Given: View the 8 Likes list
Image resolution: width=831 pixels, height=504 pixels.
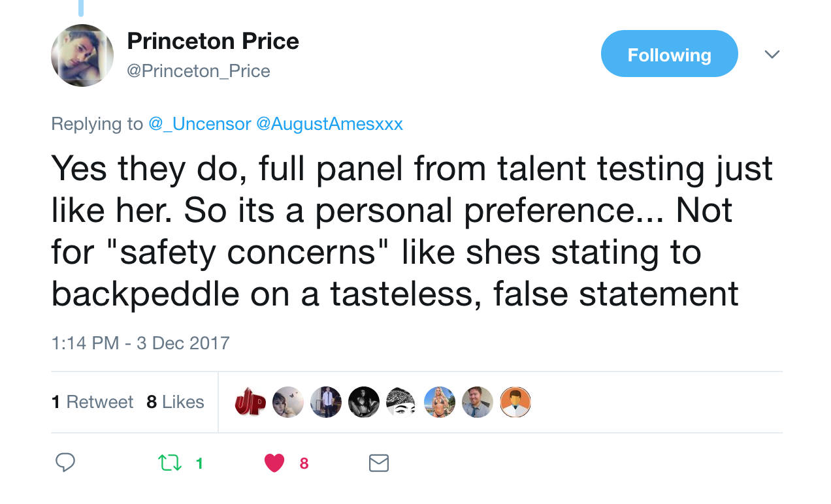Looking at the screenshot, I should (x=175, y=402).
